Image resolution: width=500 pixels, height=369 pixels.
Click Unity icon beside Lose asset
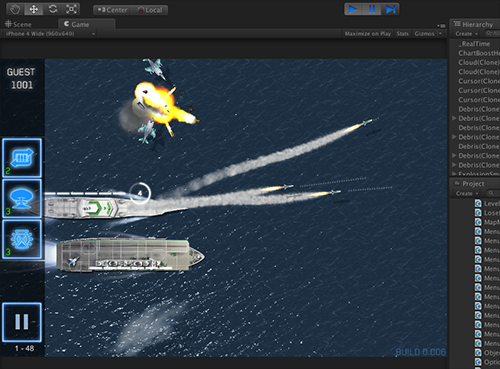[478, 213]
